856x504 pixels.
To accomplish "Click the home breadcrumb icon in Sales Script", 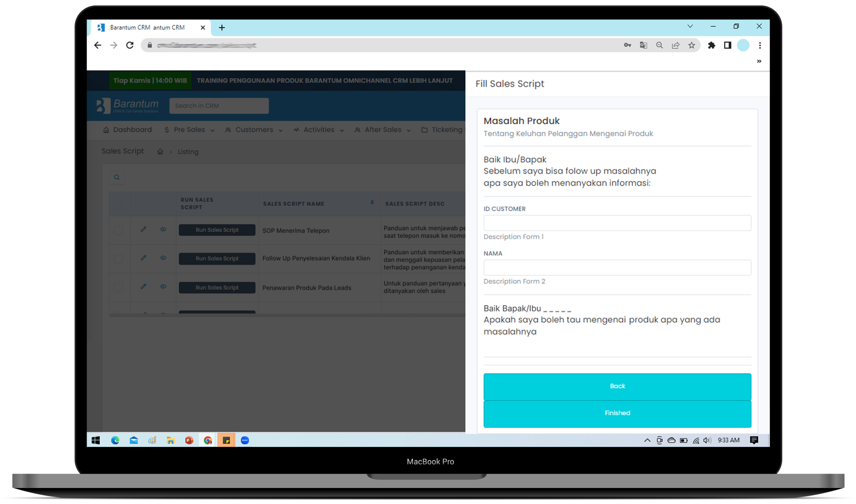I will [161, 152].
